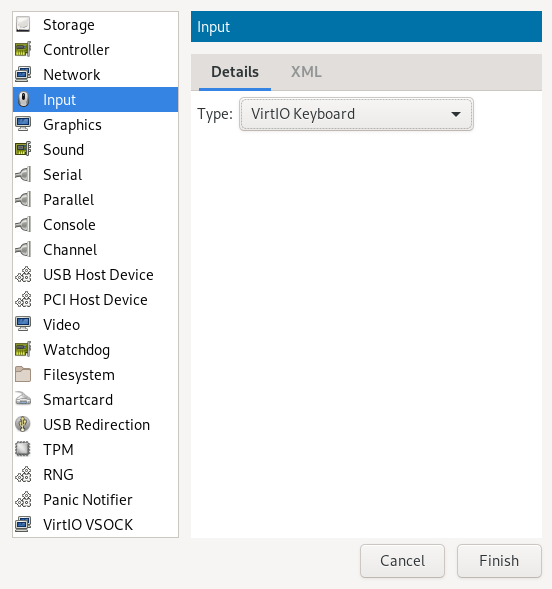Switch to the Details tab
552x589 pixels.
pyautogui.click(x=235, y=72)
